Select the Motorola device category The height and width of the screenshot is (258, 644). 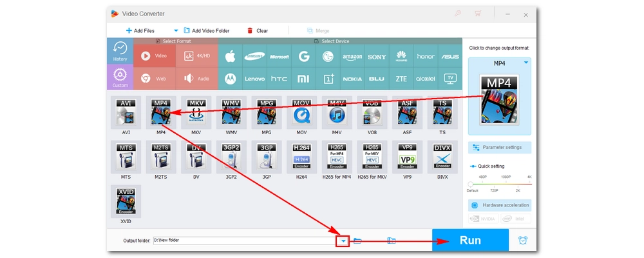click(x=231, y=79)
